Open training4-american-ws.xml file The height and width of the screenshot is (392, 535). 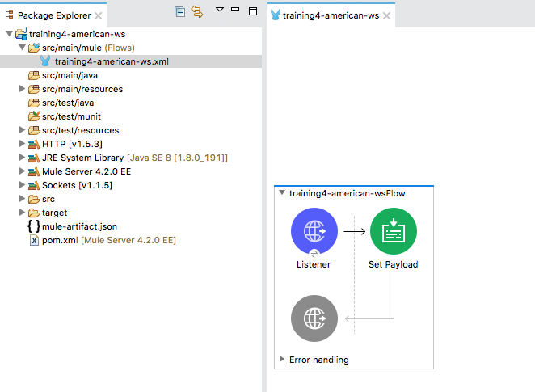pyautogui.click(x=112, y=61)
